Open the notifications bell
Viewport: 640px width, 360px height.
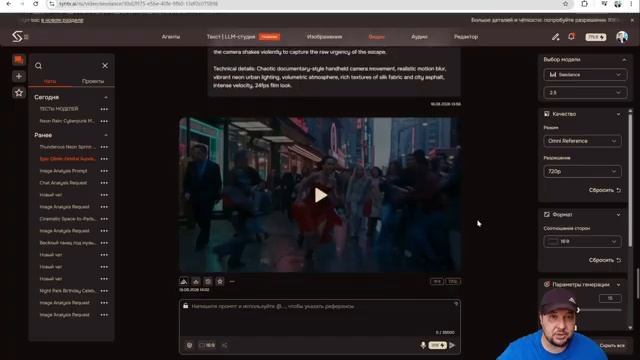tap(571, 36)
